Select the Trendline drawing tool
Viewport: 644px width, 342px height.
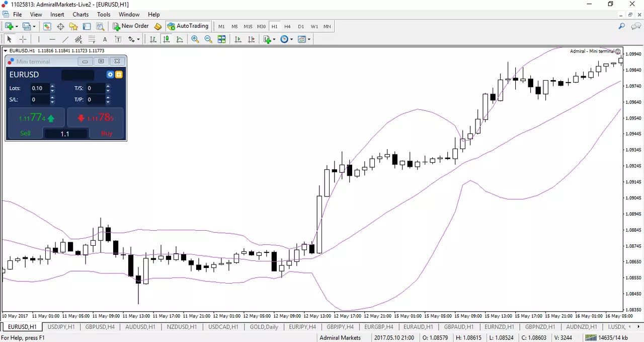point(65,39)
